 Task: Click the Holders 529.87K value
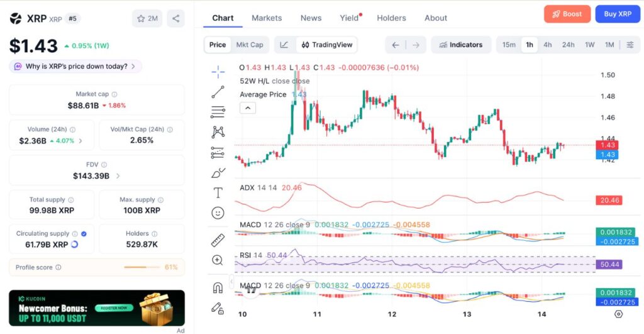point(142,245)
